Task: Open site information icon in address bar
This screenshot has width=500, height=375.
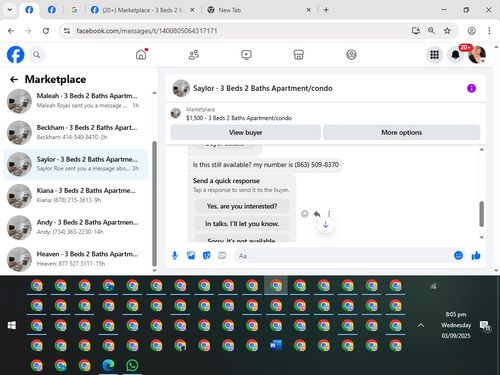Action: [67, 31]
